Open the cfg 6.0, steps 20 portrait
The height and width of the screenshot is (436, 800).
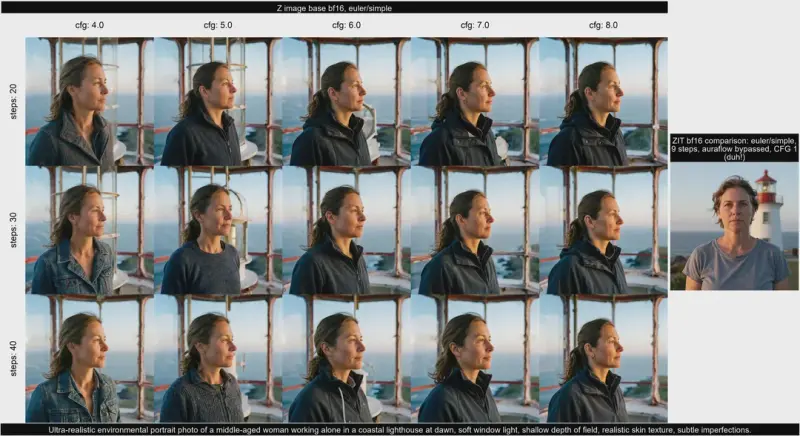coord(346,102)
